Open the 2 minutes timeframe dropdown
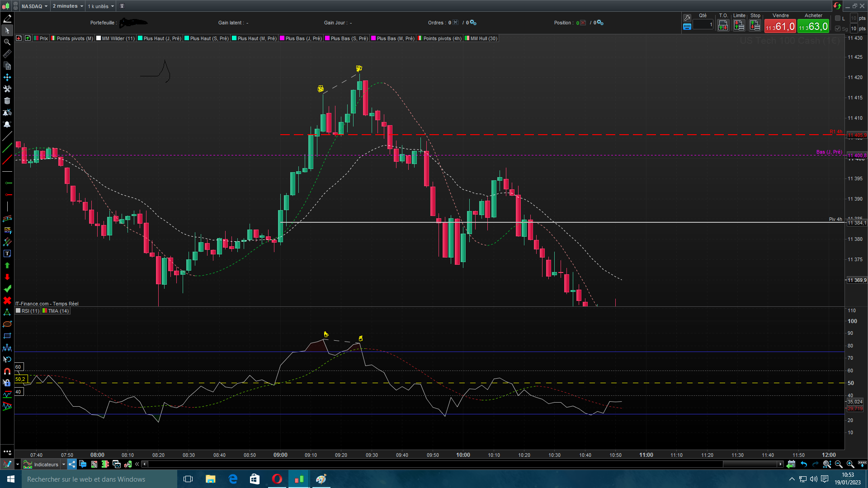This screenshot has height=488, width=868. pos(68,6)
